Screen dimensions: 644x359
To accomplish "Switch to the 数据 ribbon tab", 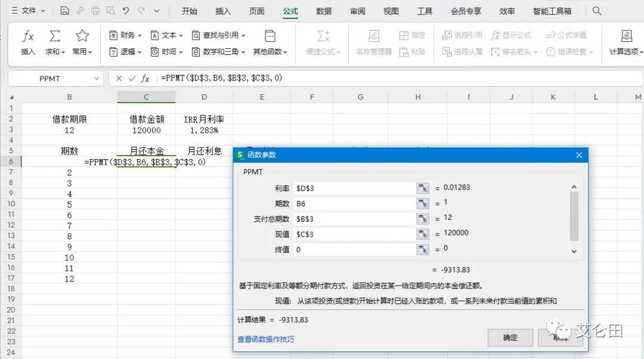I will click(x=324, y=11).
